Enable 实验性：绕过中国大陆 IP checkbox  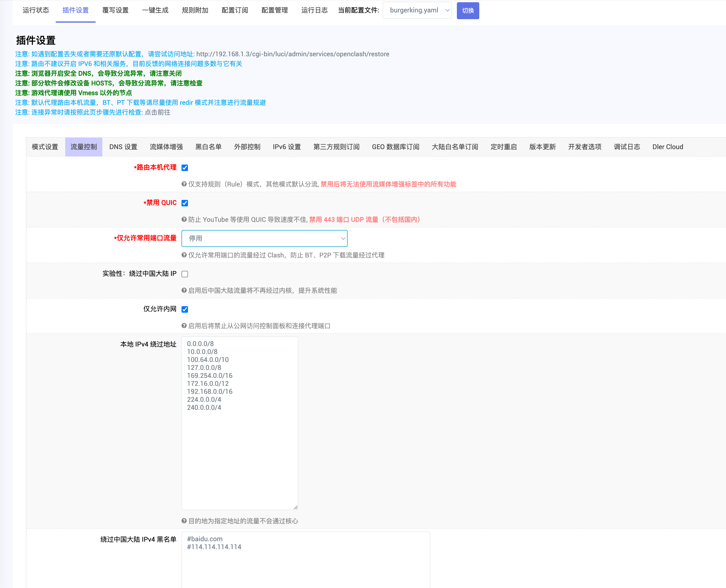(x=185, y=274)
